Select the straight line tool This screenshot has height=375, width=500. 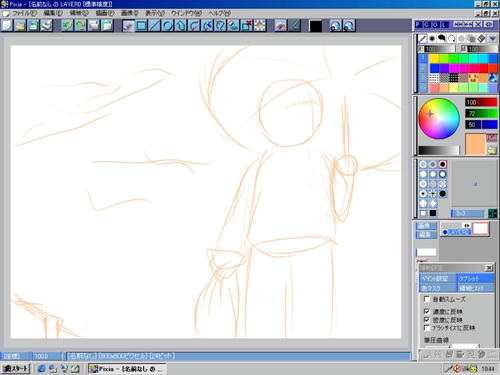(154, 26)
